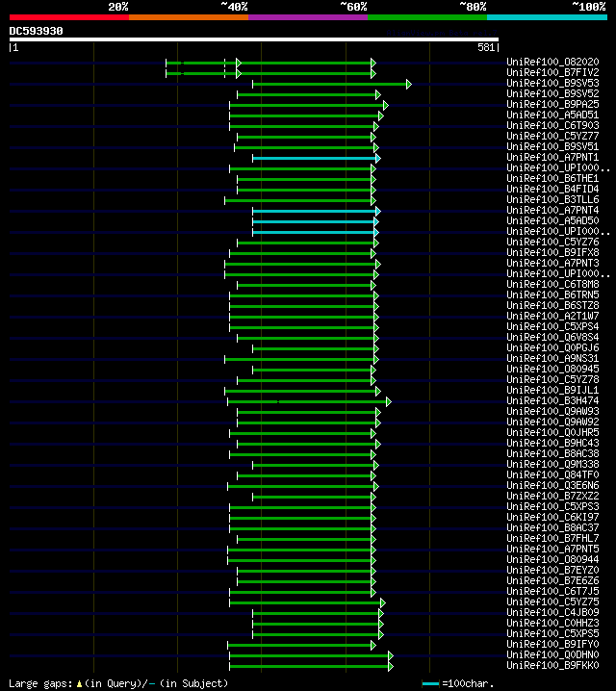Open hit UniRef100_B4FID4
Image resolution: width=616 pixels, height=691 pixels.
click(x=552, y=189)
